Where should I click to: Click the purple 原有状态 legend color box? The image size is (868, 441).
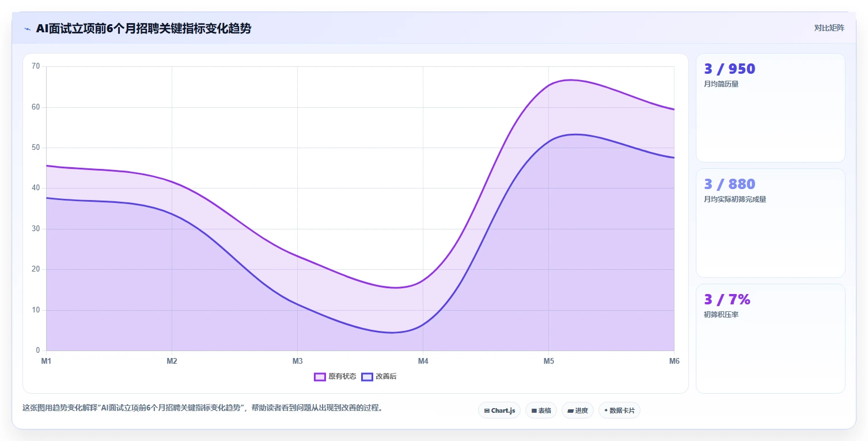point(320,376)
